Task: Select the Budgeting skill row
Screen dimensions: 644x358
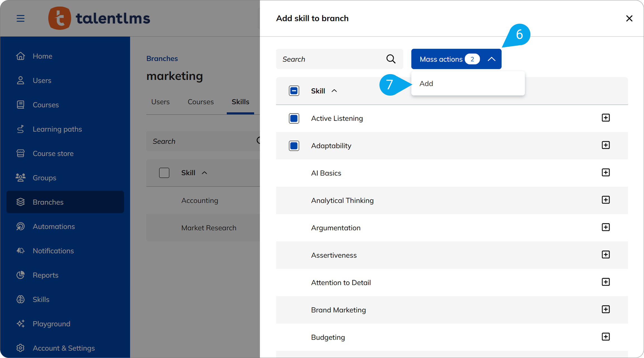Action: point(452,337)
